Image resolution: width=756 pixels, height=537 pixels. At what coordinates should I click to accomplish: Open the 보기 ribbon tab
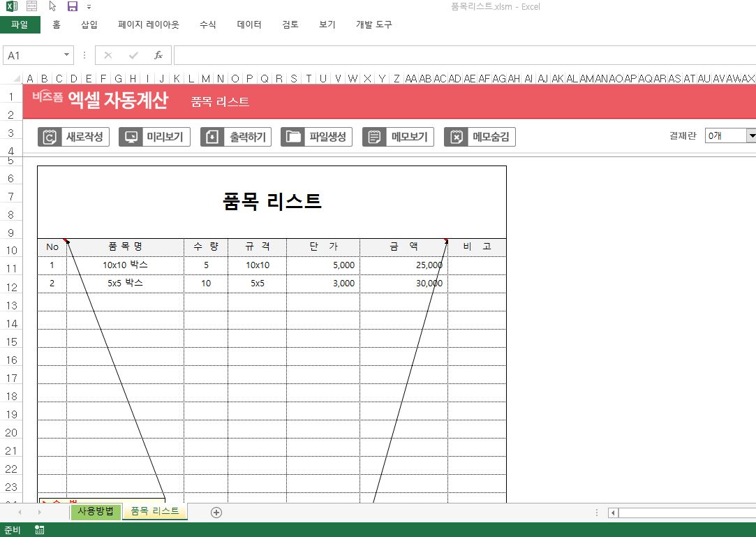327,24
